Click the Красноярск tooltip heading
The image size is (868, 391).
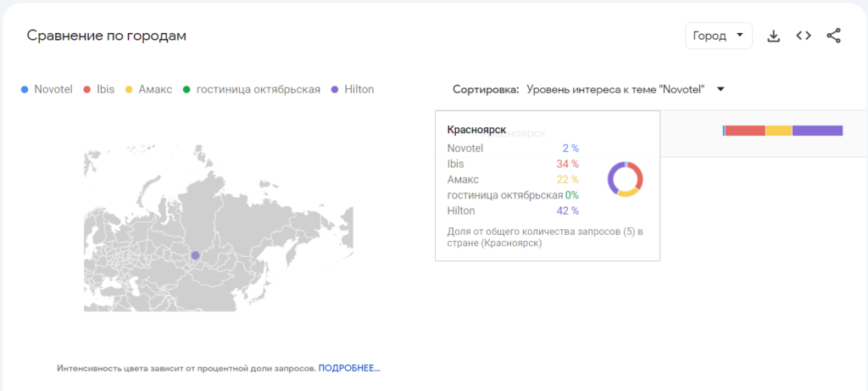pyautogui.click(x=476, y=130)
